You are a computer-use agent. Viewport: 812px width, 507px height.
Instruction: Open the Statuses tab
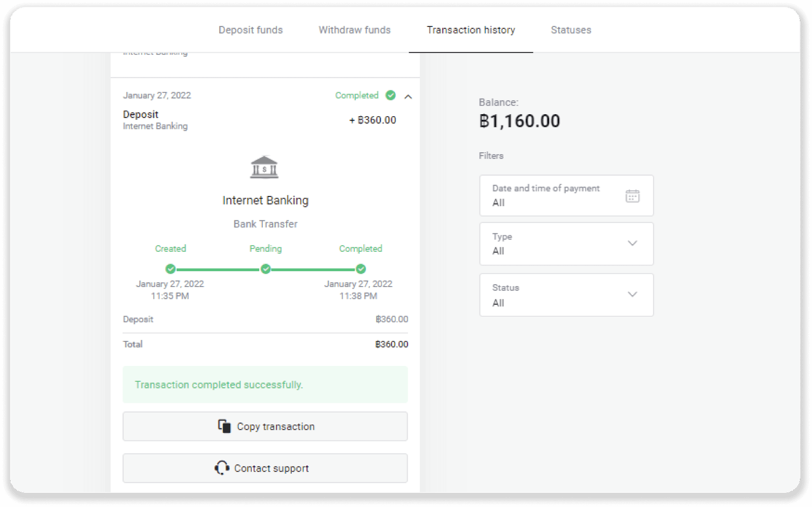click(x=571, y=30)
